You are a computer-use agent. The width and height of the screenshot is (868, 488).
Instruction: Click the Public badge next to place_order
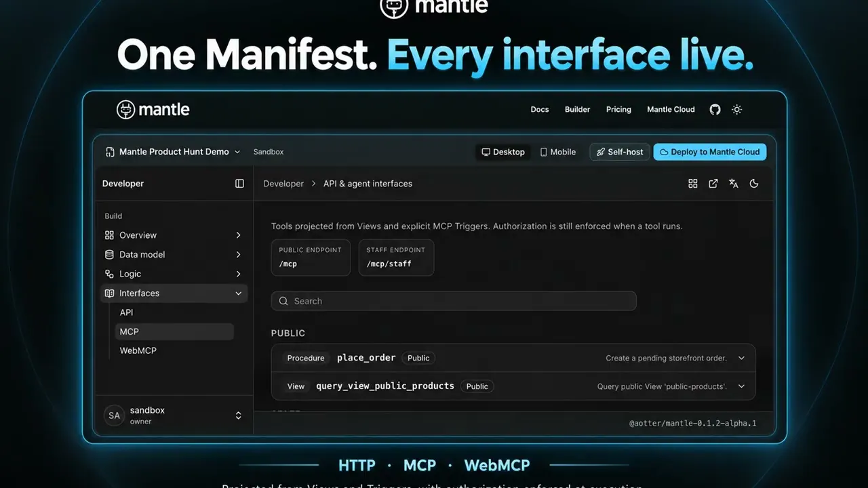coord(418,358)
